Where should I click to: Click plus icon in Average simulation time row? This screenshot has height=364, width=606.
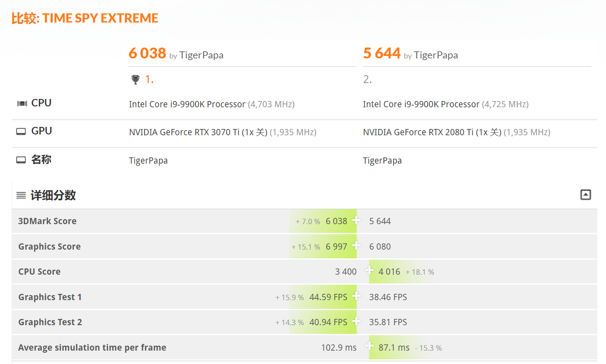click(x=369, y=346)
